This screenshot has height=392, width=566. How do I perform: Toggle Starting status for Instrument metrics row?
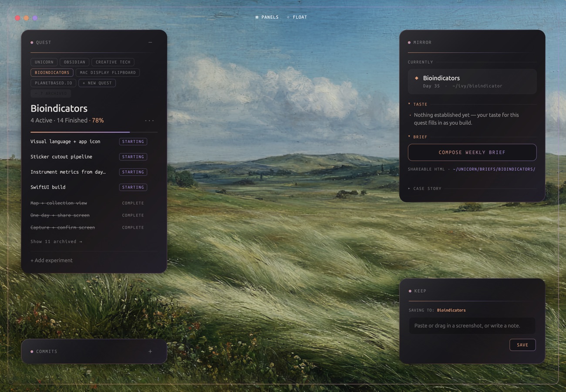pos(133,172)
